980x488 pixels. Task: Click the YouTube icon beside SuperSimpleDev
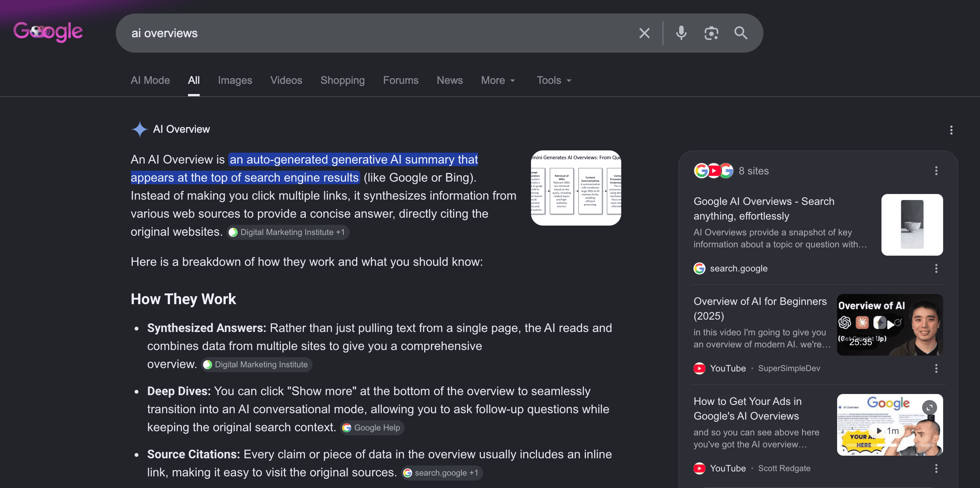point(699,368)
